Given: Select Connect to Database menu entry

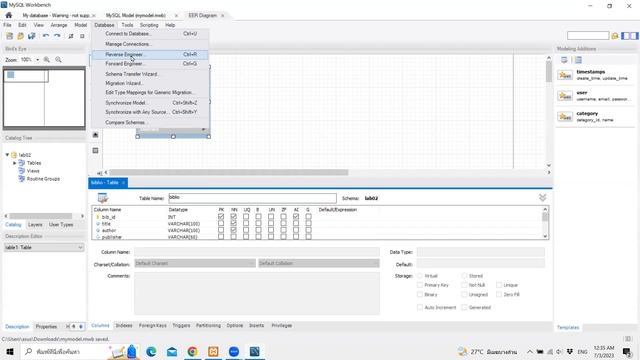Looking at the screenshot, I should (x=150, y=33).
